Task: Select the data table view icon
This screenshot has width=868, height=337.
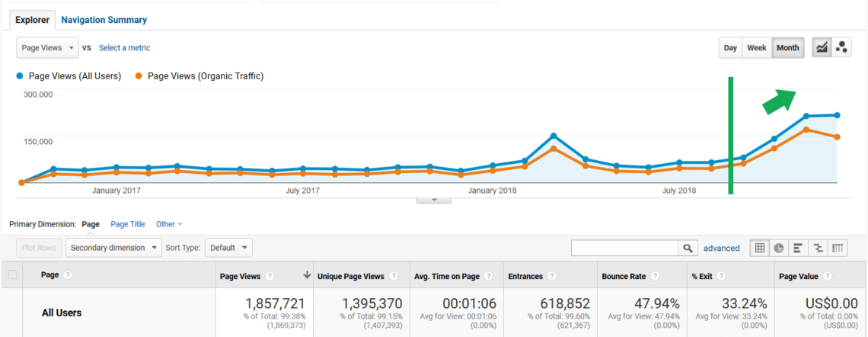Action: (760, 248)
